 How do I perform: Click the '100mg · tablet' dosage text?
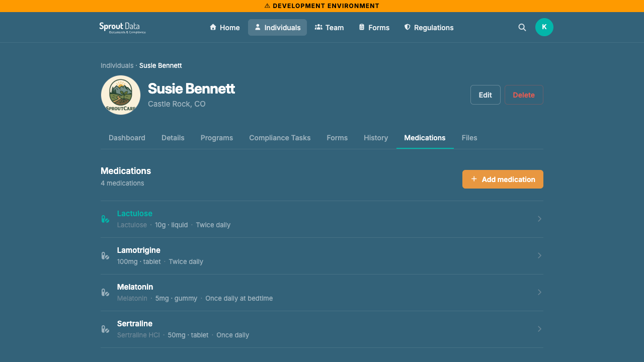coord(139,261)
